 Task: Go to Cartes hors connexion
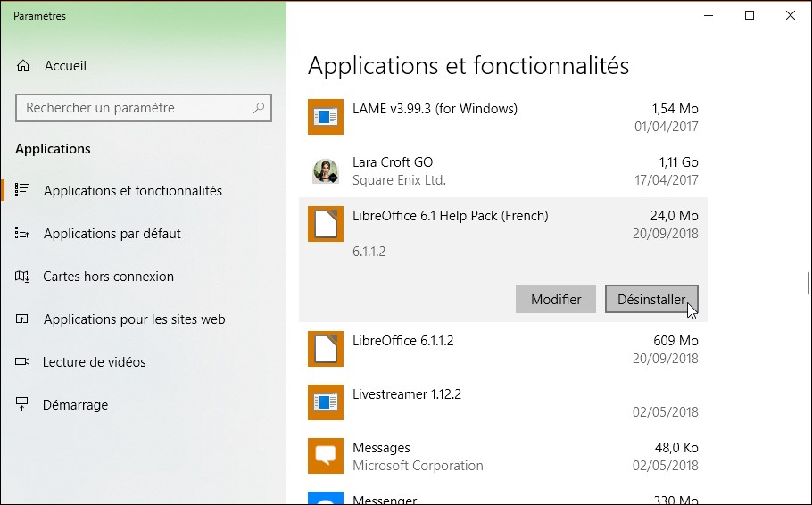click(108, 277)
